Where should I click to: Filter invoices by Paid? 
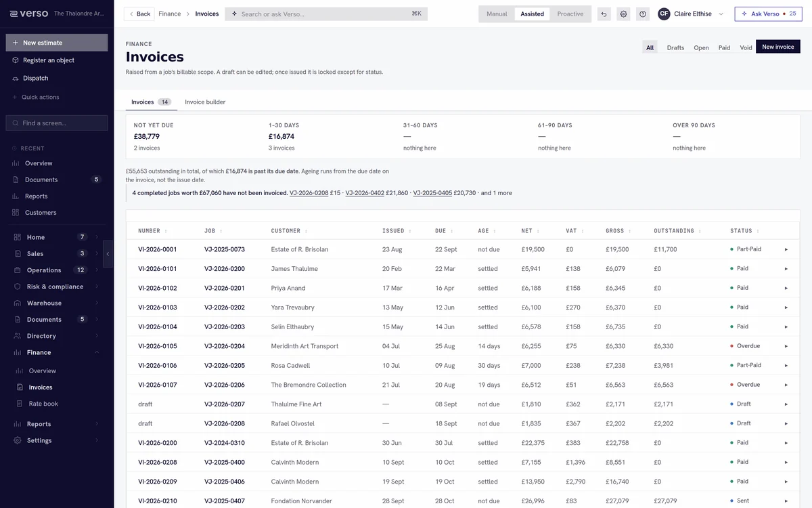coord(724,47)
